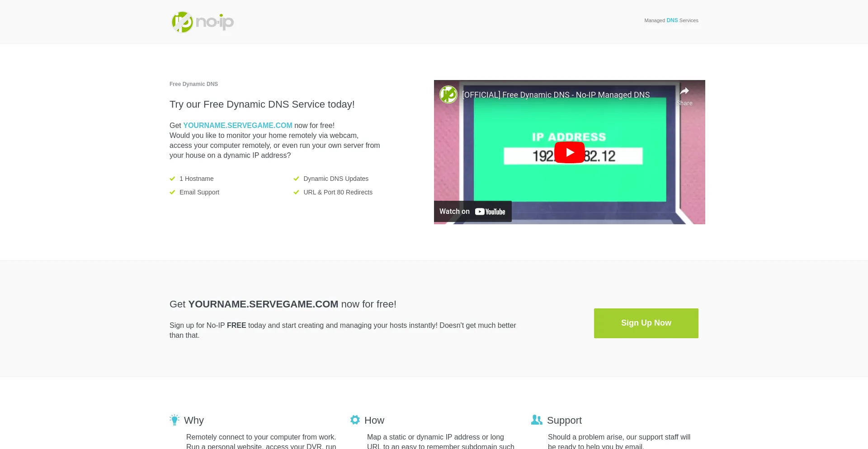The image size is (868, 449).
Task: Click the Sign Up Now button
Action: click(646, 323)
